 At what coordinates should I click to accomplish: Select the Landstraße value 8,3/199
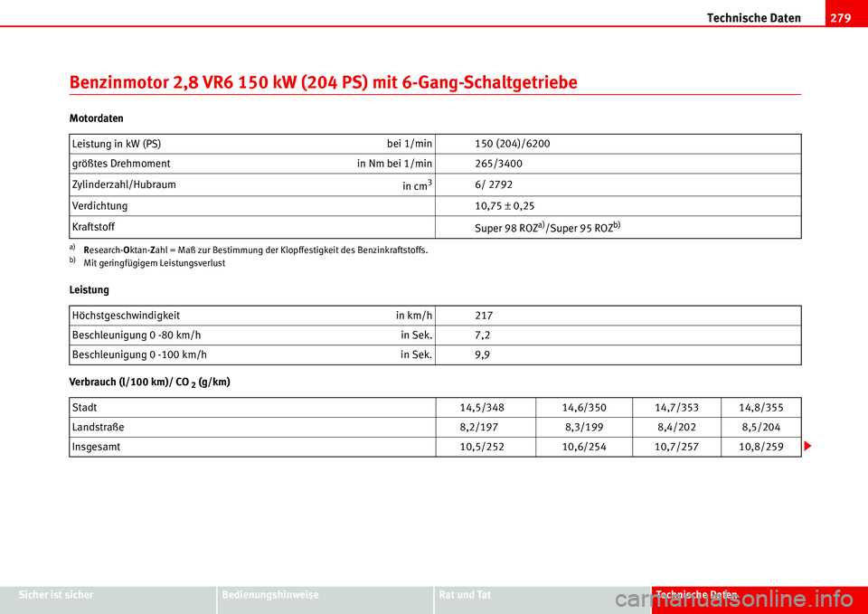584,428
